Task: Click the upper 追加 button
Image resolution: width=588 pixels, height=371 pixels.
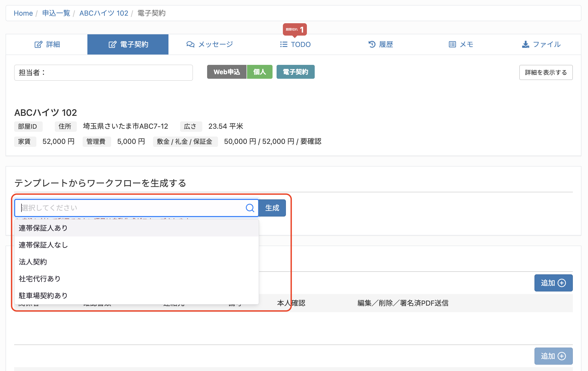Action: 553,283
